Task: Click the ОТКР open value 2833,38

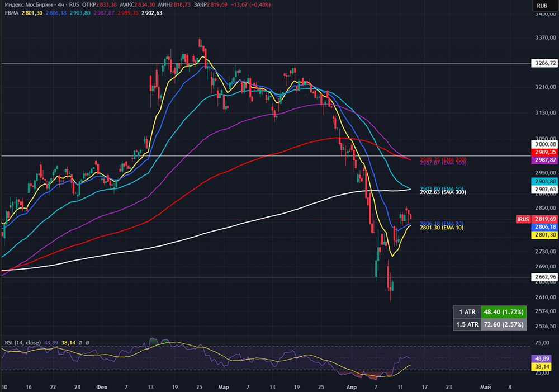Action: click(x=106, y=4)
